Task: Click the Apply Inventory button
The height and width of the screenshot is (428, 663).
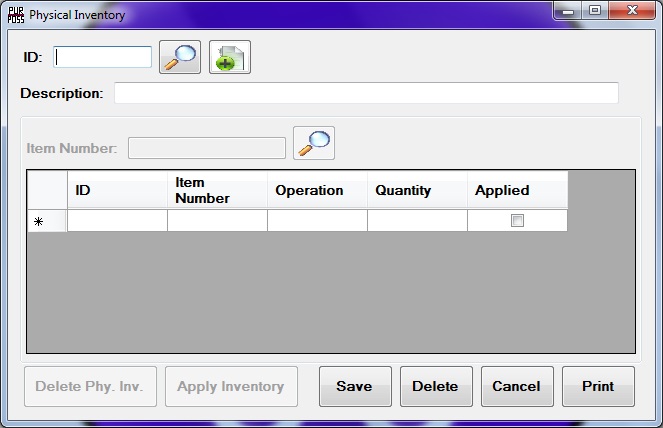Action: pos(231,386)
